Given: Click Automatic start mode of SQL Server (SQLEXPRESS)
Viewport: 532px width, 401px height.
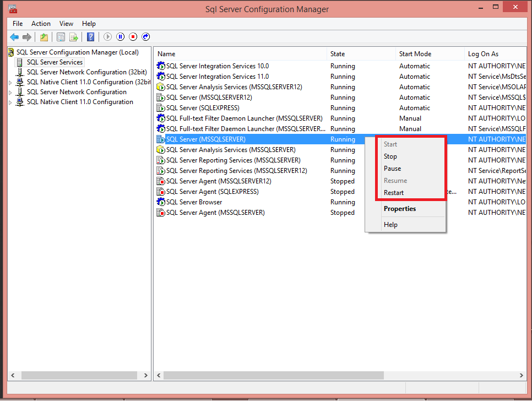Looking at the screenshot, I should tap(415, 108).
